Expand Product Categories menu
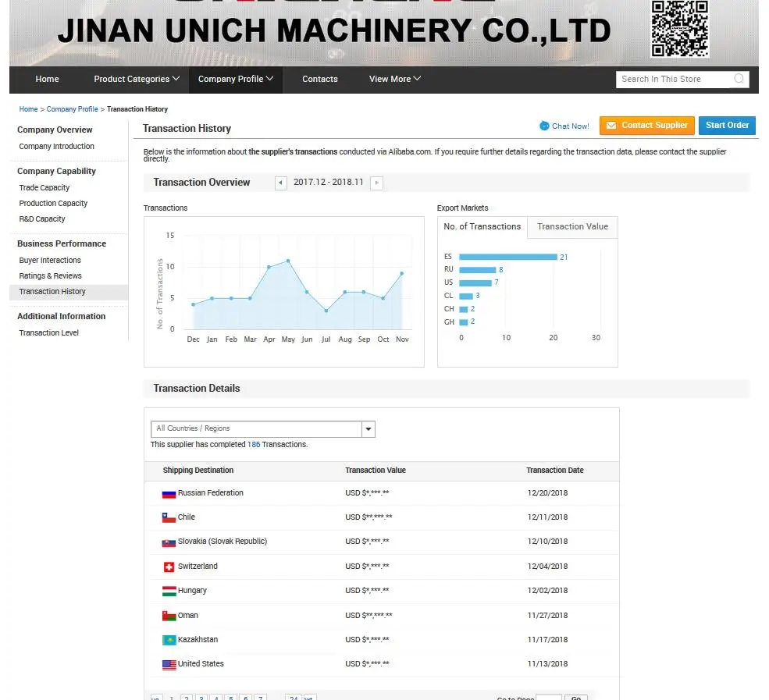The image size is (769, 700). click(x=137, y=79)
